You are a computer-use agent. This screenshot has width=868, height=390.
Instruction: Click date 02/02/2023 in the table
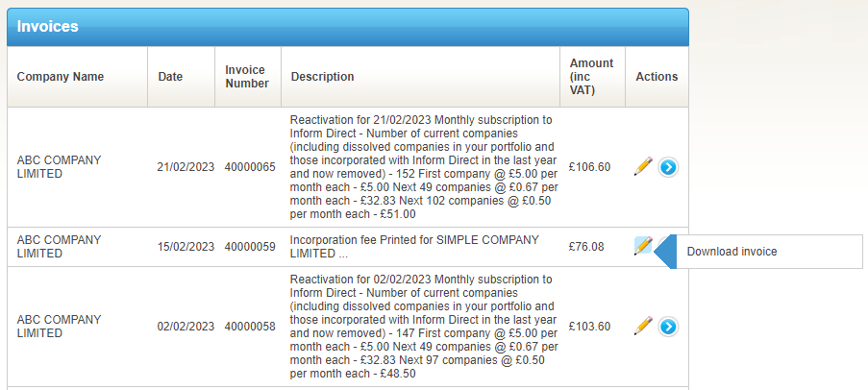[x=186, y=327]
